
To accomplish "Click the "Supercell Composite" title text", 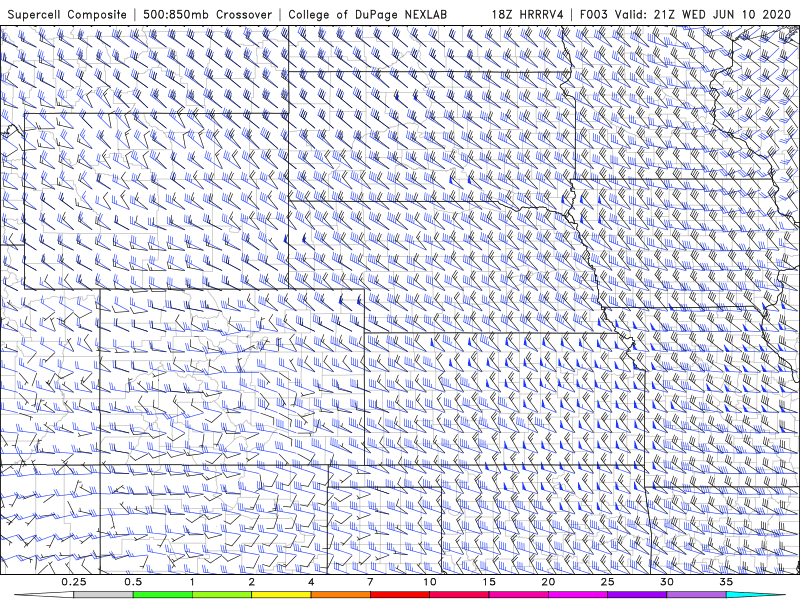I will pos(67,14).
